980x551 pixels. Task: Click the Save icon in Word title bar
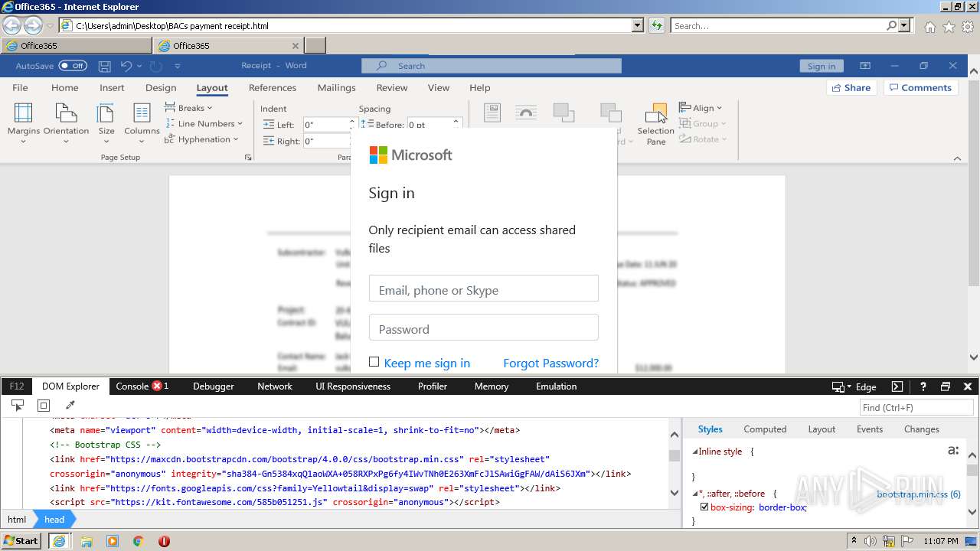(105, 66)
